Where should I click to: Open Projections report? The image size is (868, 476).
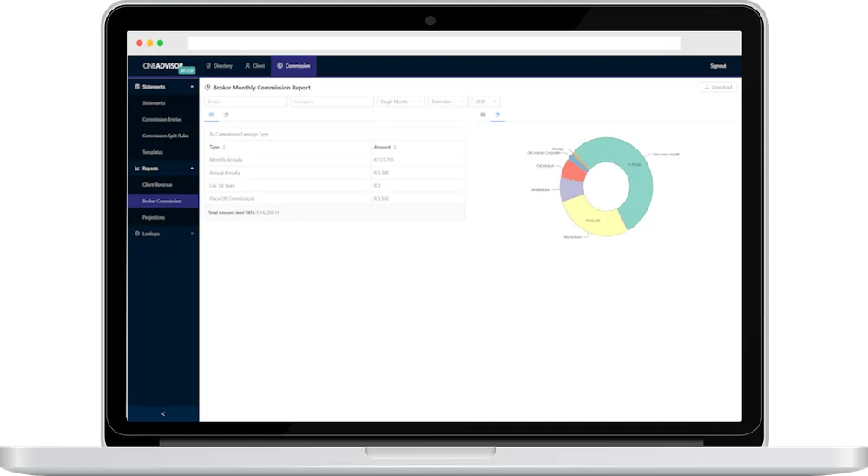pyautogui.click(x=154, y=217)
